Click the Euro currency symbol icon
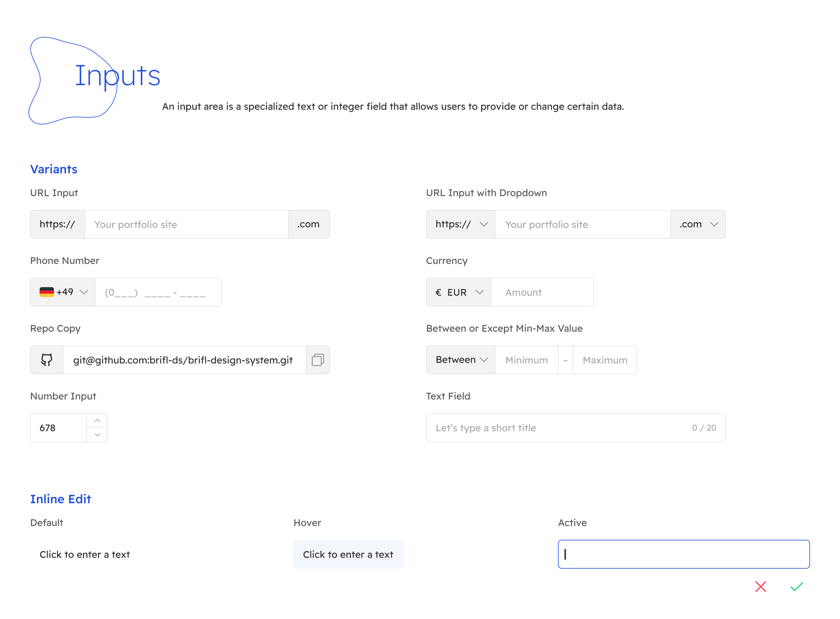 click(438, 292)
